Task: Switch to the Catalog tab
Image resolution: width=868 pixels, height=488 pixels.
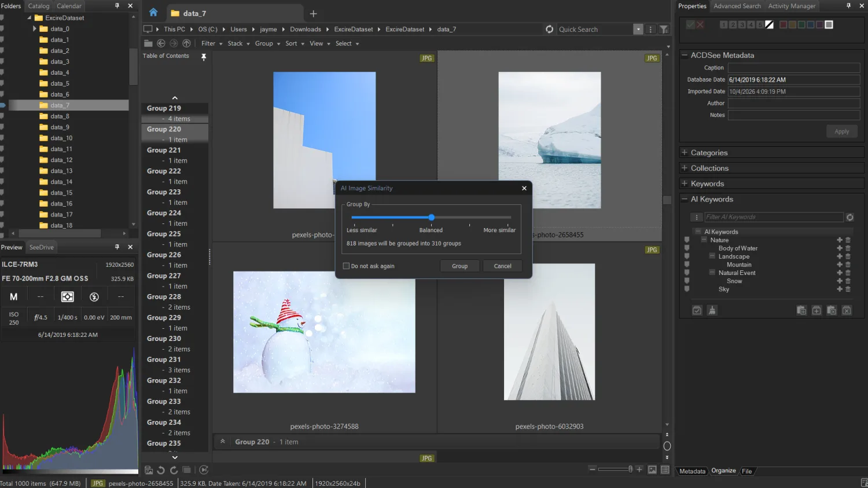Action: [x=39, y=6]
